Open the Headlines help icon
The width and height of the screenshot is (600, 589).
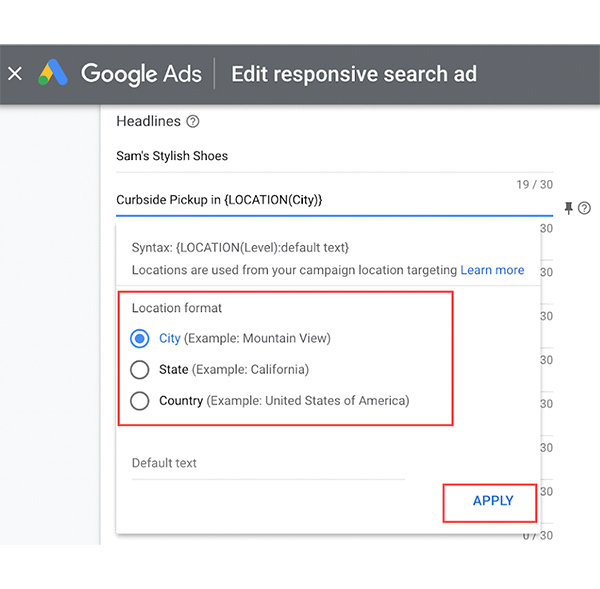192,122
